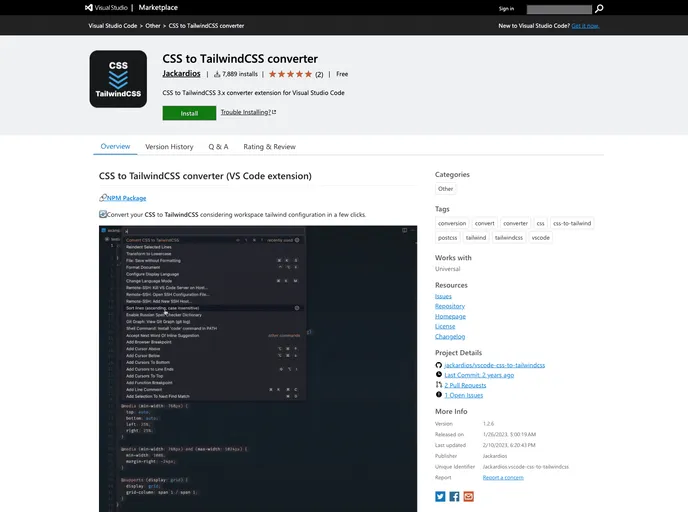The height and width of the screenshot is (512, 688).
Task: Select the tailwindcss tag
Action: (x=509, y=238)
